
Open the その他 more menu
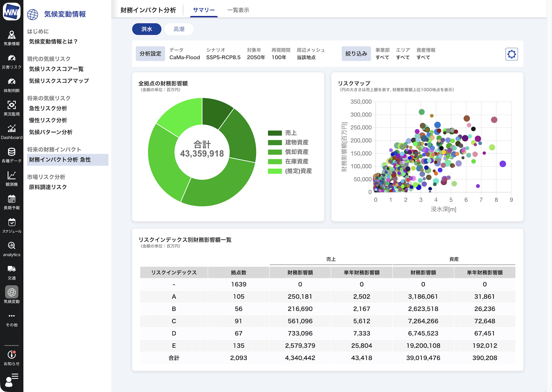[x=12, y=319]
